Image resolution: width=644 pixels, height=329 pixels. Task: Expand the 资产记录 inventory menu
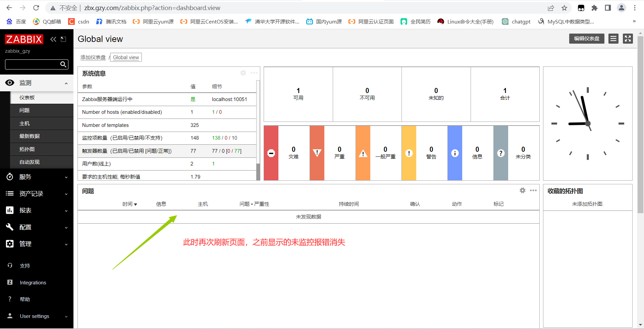point(37,194)
